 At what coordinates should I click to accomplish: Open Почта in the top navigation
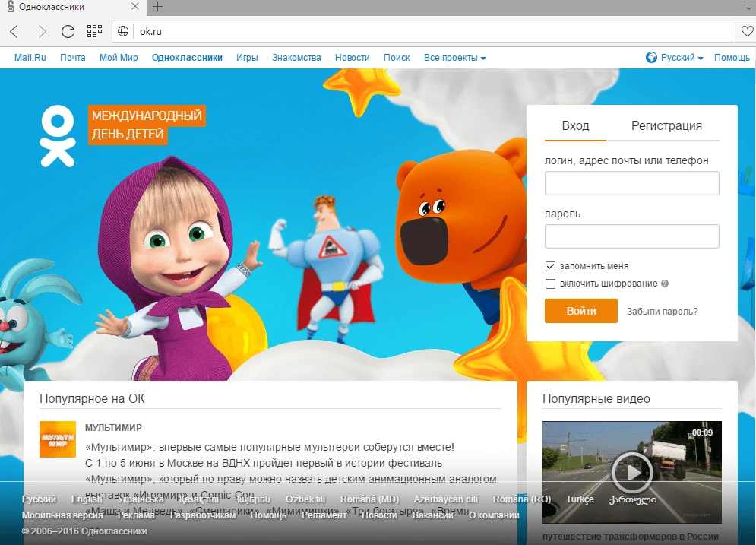tap(73, 58)
